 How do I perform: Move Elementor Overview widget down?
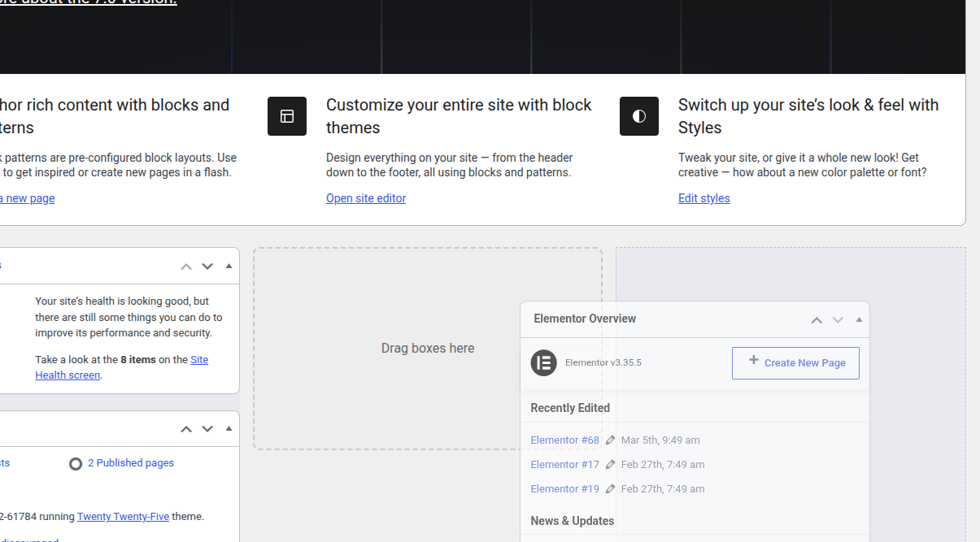(x=838, y=320)
